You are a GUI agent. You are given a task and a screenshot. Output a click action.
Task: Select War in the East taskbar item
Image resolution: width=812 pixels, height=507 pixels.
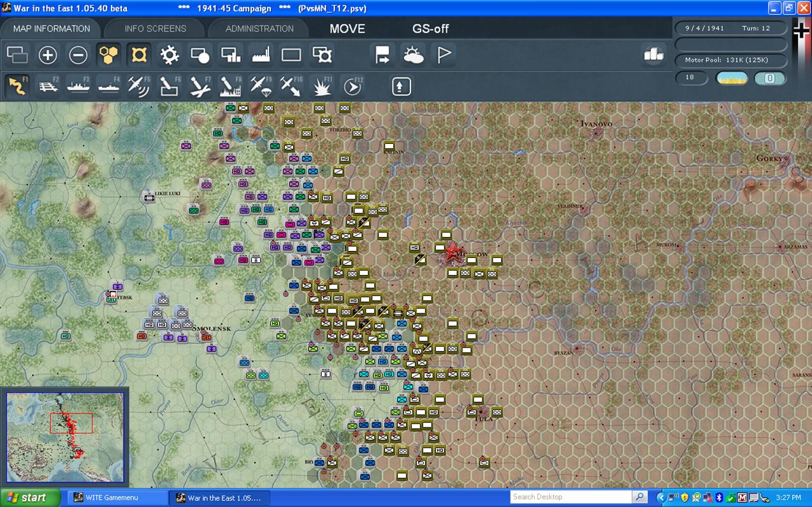(220, 497)
